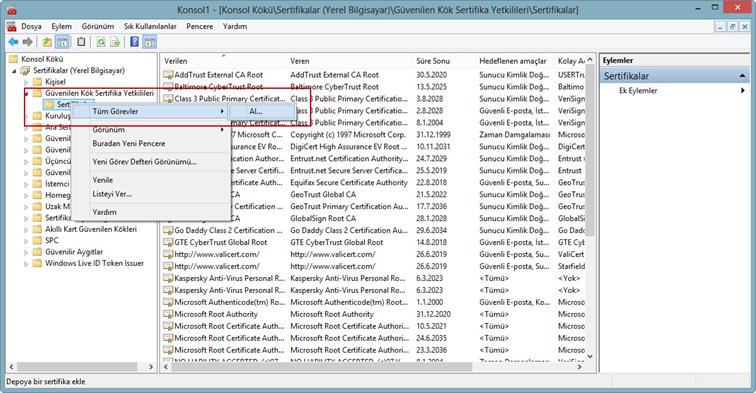The width and height of the screenshot is (756, 393).
Task: Click Ek Eylemler in the Eylemler pane
Action: (x=638, y=91)
